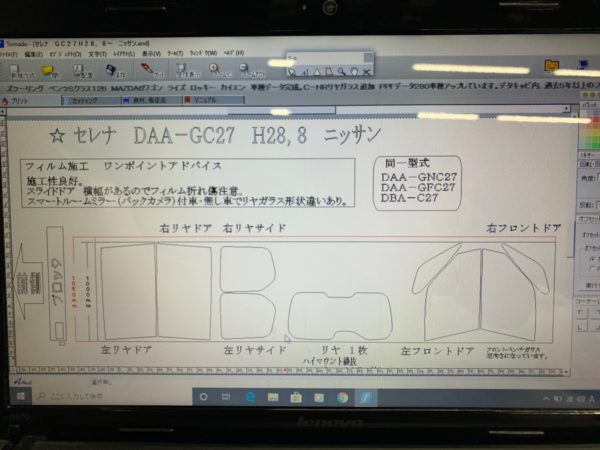Select the arrow pointer tool in floating toolbox
The image size is (600, 450).
pos(292,72)
